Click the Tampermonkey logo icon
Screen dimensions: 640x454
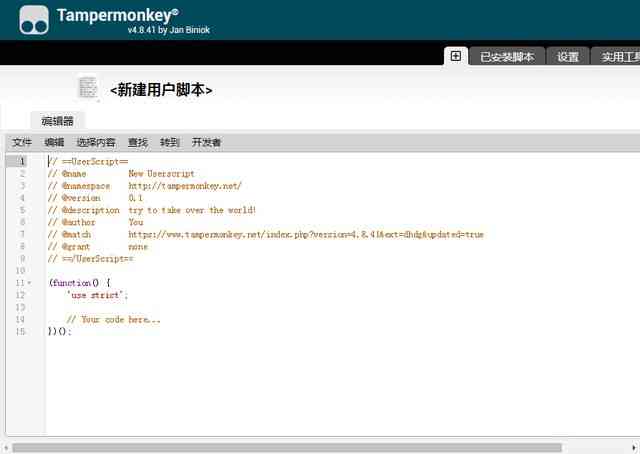point(34,20)
